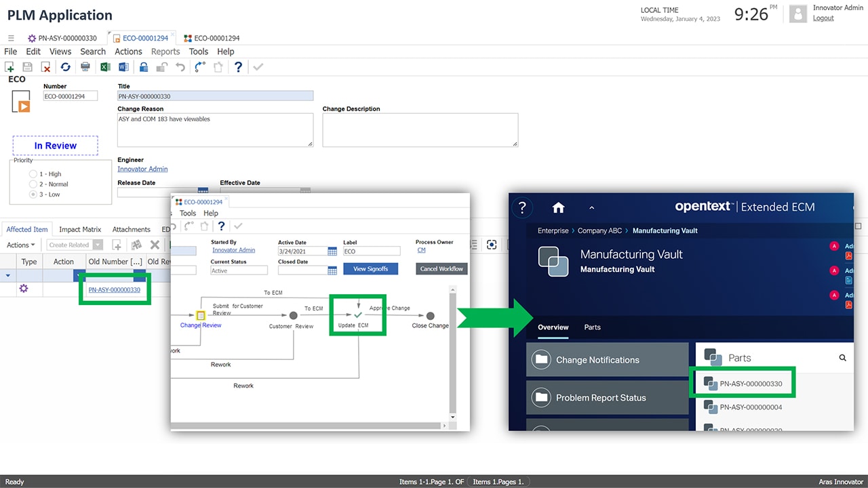The image size is (868, 488).
Task: Click the Update ECM checkmark node
Action: [x=358, y=315]
